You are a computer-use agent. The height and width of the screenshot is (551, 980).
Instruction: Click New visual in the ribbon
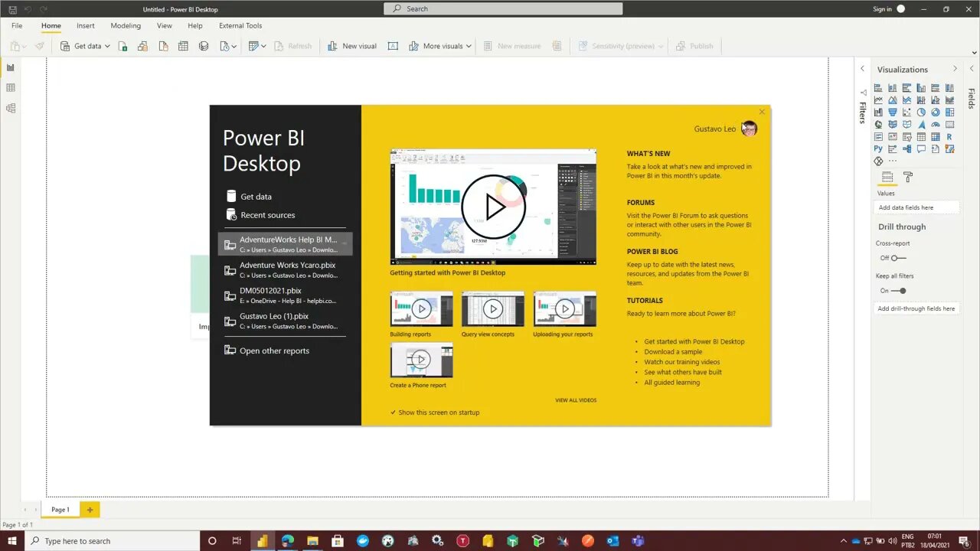pos(352,46)
